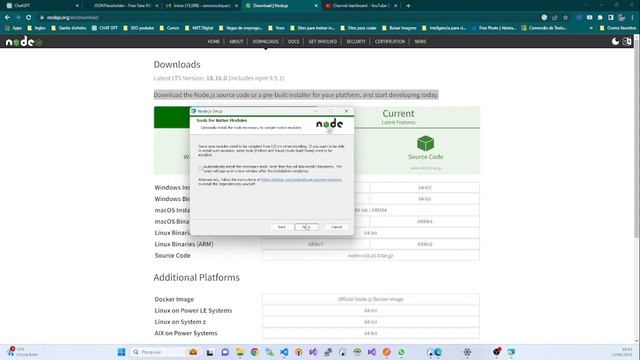Open the Ganhe dinheiro bookmark folder
The height and width of the screenshot is (360, 640).
(x=69, y=28)
